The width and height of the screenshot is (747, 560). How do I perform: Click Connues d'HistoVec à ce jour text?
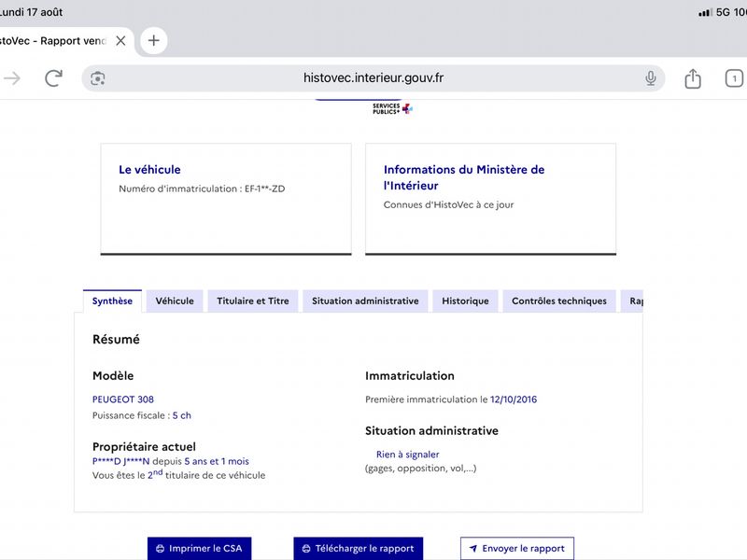pyautogui.click(x=449, y=204)
